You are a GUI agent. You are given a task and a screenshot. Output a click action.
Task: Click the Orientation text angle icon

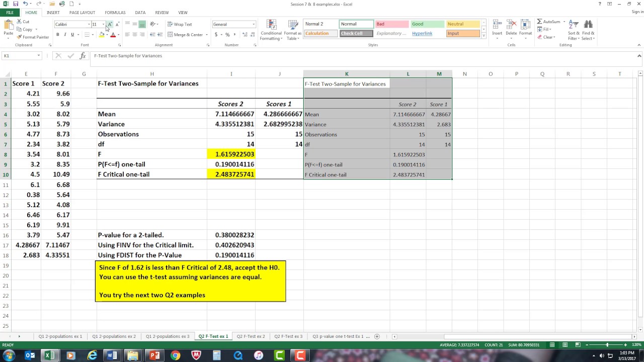pyautogui.click(x=153, y=24)
